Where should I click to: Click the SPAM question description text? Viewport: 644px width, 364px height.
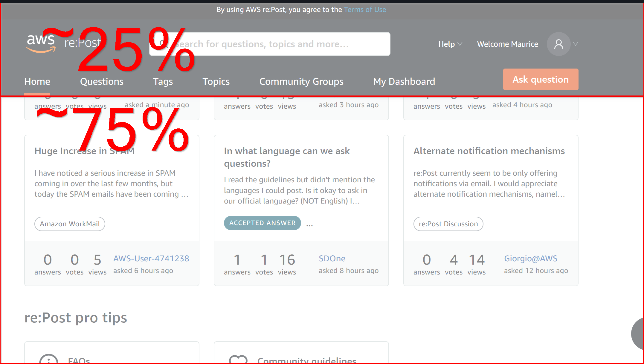pos(111,183)
